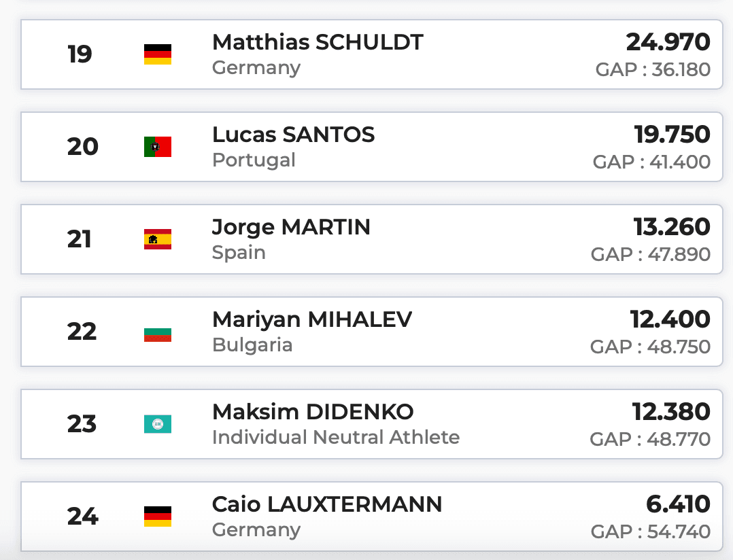The height and width of the screenshot is (560, 733).
Task: Click the German flag beside Caio LAUXTERMANN
Action: pos(157,517)
